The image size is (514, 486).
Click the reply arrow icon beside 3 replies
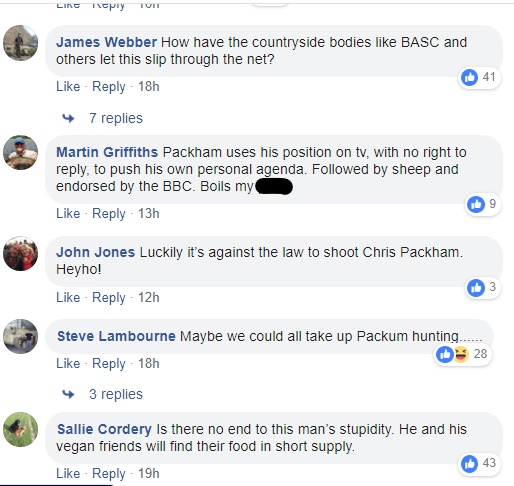coord(68,394)
